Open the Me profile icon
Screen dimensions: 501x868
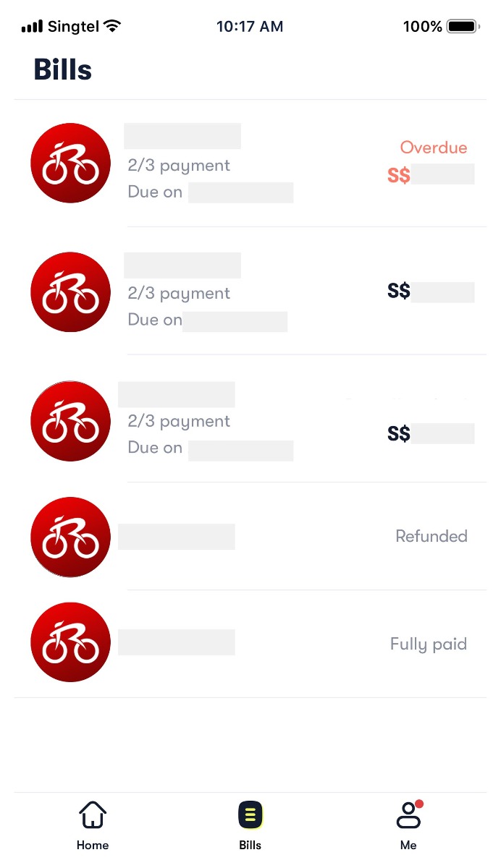point(408,816)
